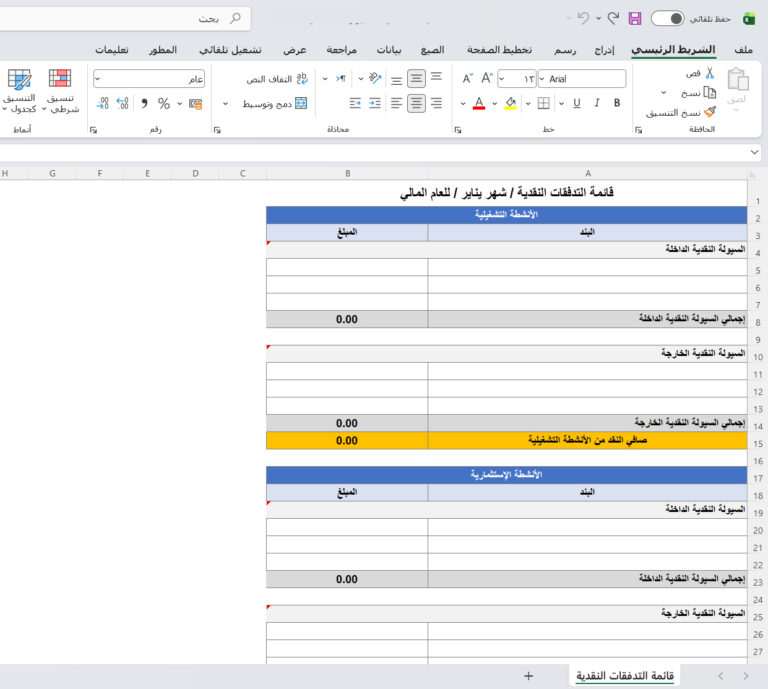The height and width of the screenshot is (689, 768).
Task: Switch to the Formulas (الصيغ) tab
Action: click(x=432, y=50)
